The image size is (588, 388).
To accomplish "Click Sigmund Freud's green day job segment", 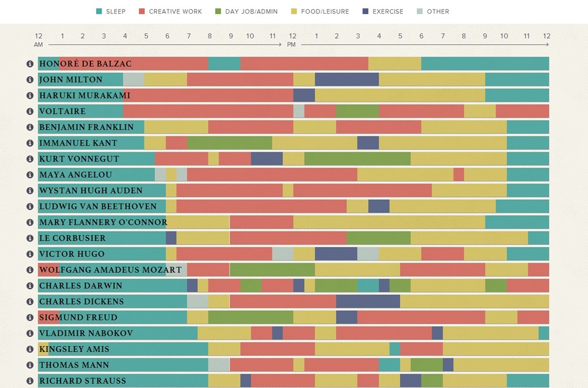I will pyautogui.click(x=251, y=317).
